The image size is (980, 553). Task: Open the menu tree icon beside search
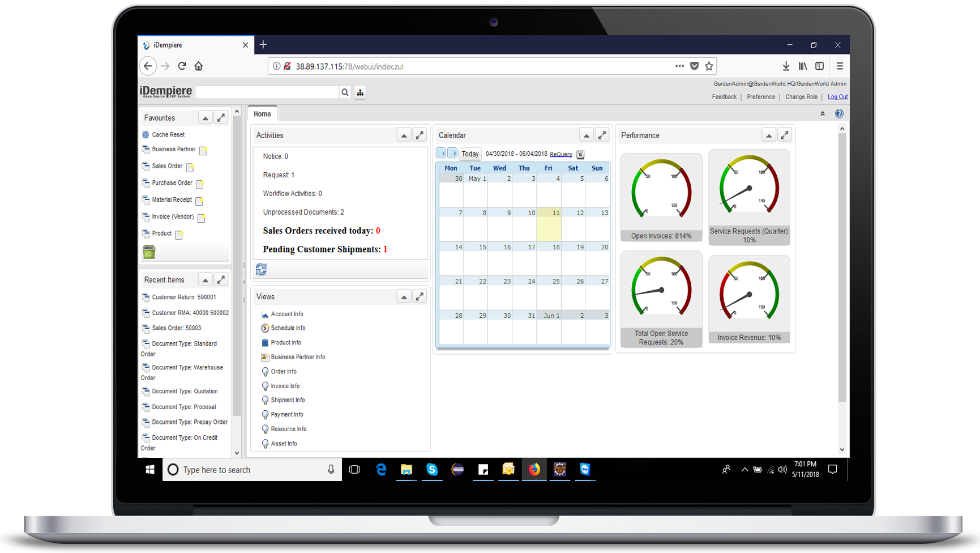[x=360, y=92]
